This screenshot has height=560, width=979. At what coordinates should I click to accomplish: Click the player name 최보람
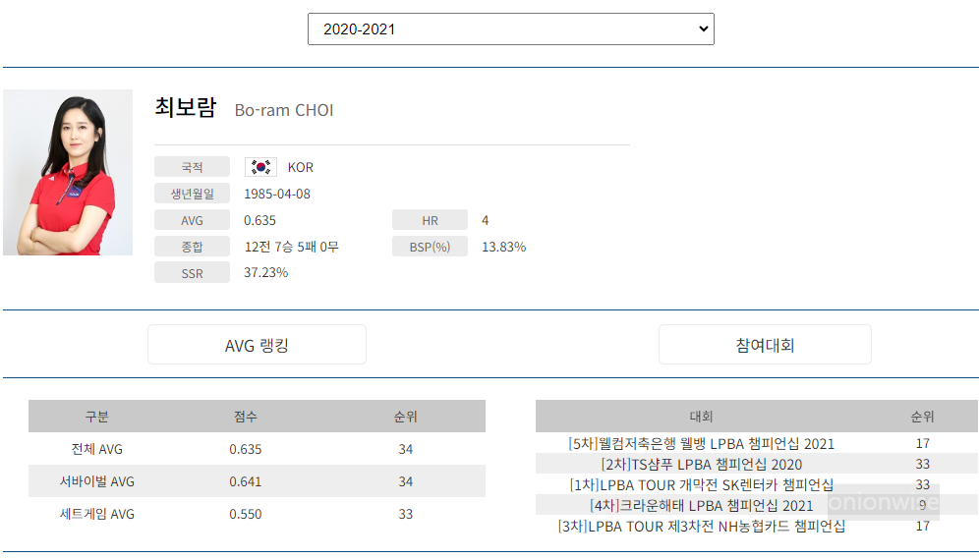click(186, 107)
